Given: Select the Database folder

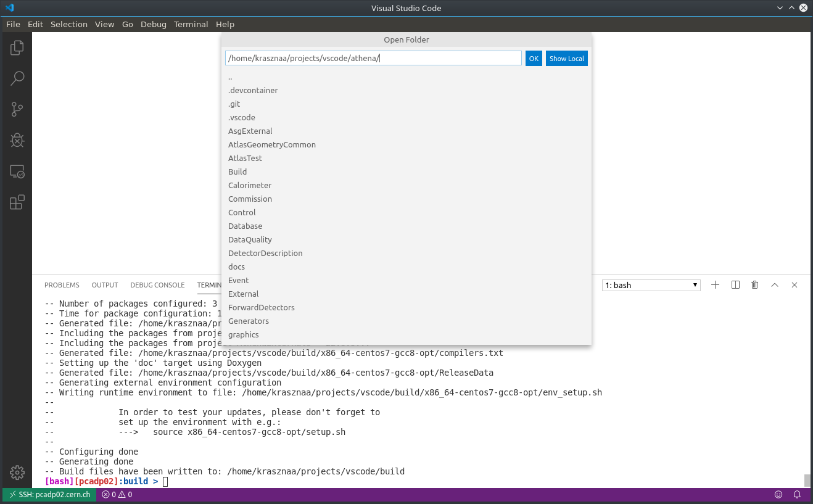Looking at the screenshot, I should pyautogui.click(x=406, y=226).
